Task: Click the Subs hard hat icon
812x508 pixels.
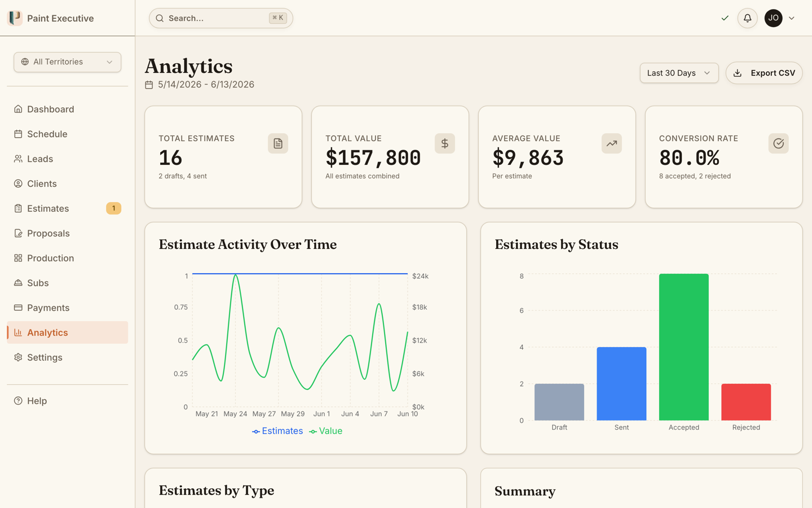Action: [18, 283]
